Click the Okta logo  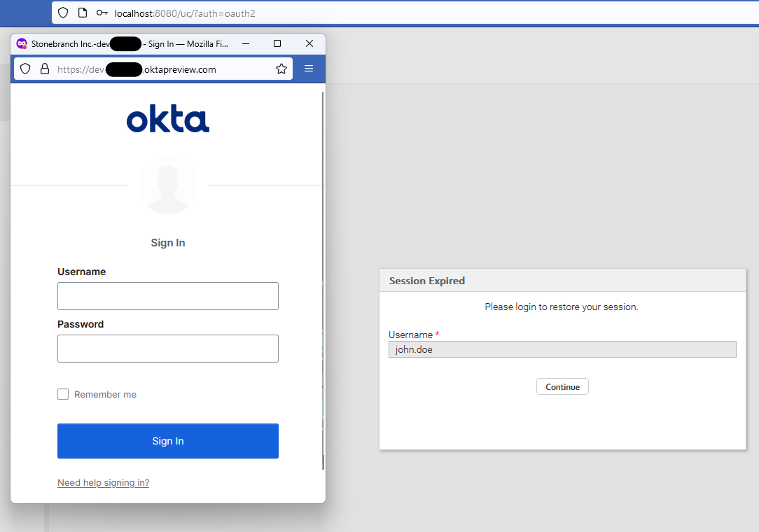(168, 120)
